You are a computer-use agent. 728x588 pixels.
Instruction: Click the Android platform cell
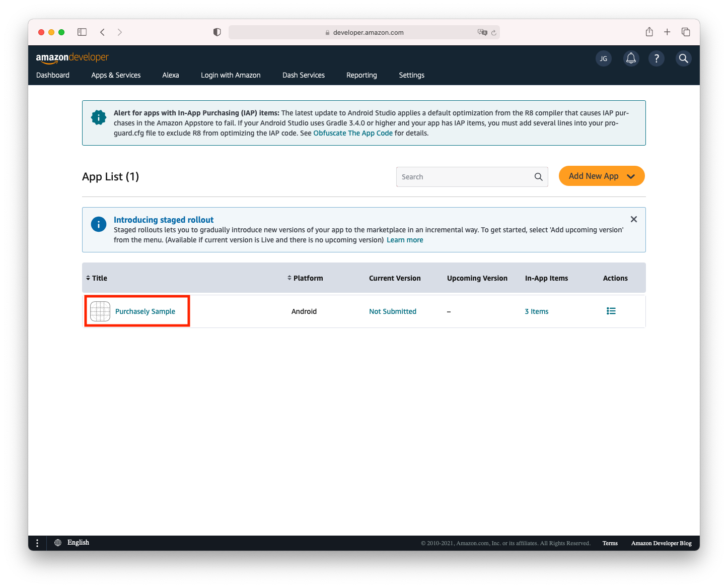[304, 311]
